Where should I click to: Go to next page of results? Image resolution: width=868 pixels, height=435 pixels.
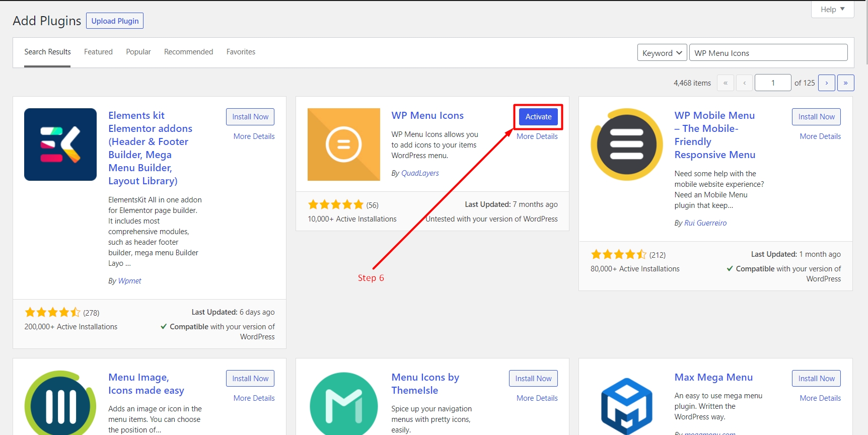click(827, 83)
